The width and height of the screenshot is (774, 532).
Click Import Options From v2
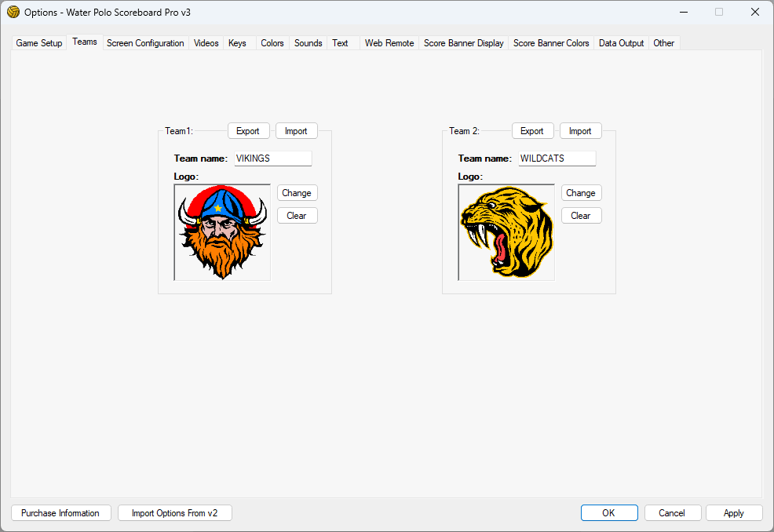coord(175,513)
